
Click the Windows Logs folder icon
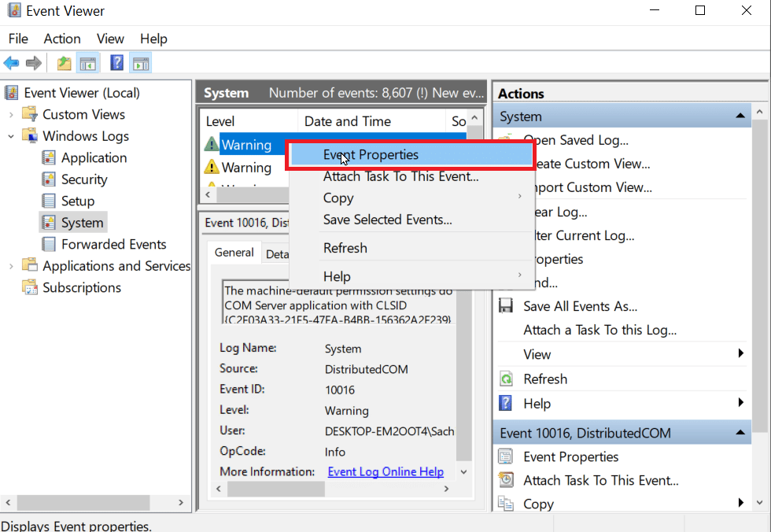[x=30, y=135]
